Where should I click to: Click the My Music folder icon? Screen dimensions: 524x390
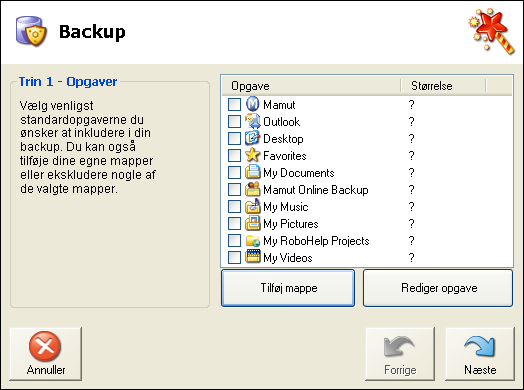pyautogui.click(x=253, y=206)
